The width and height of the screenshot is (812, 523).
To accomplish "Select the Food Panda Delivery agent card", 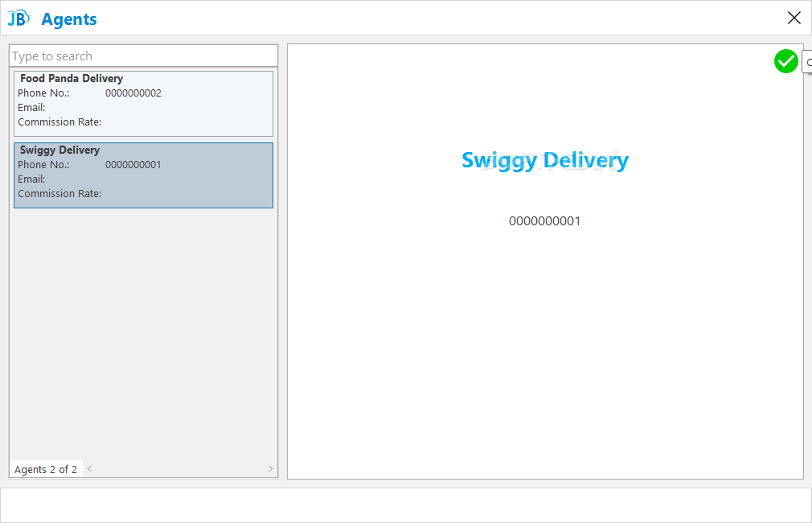I will click(x=143, y=104).
